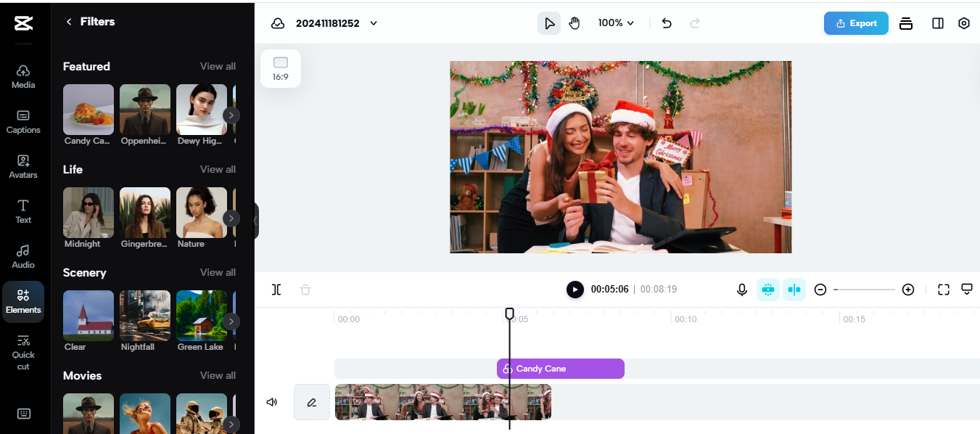980x434 pixels.
Task: Adjust the timeline zoom slider
Action: coord(864,290)
